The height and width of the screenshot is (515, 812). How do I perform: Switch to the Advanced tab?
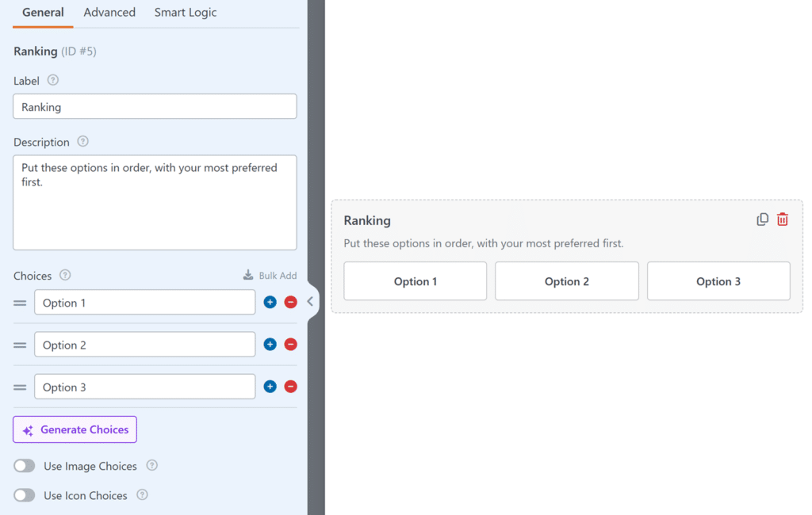[109, 13]
